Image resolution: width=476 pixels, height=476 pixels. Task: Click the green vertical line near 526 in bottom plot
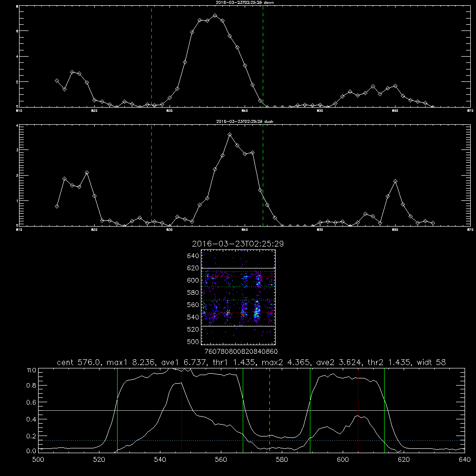[117, 410]
